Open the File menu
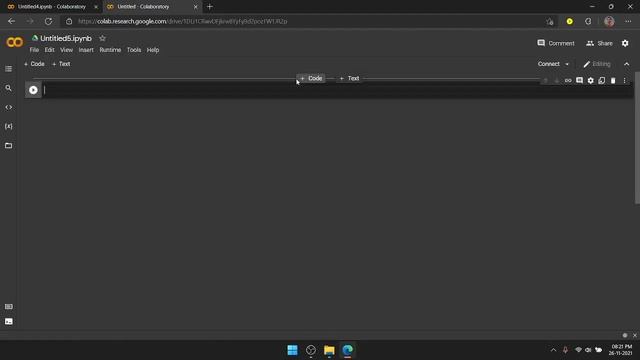Image resolution: width=640 pixels, height=360 pixels. click(34, 50)
